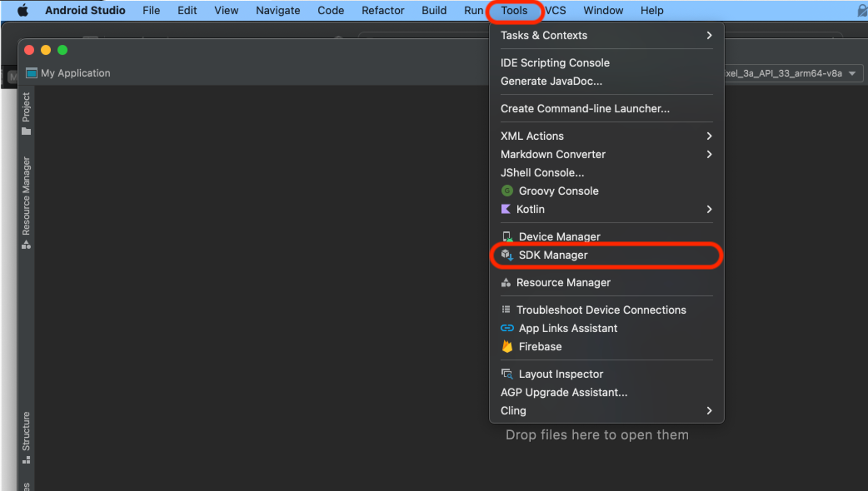The width and height of the screenshot is (868, 491).
Task: Click the Structure sidebar icon
Action: 26,460
